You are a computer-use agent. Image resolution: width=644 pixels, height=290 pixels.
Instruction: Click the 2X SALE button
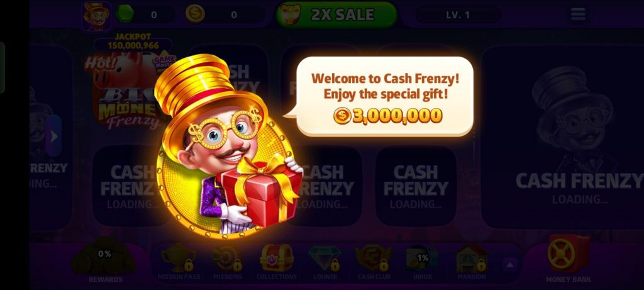pos(336,14)
